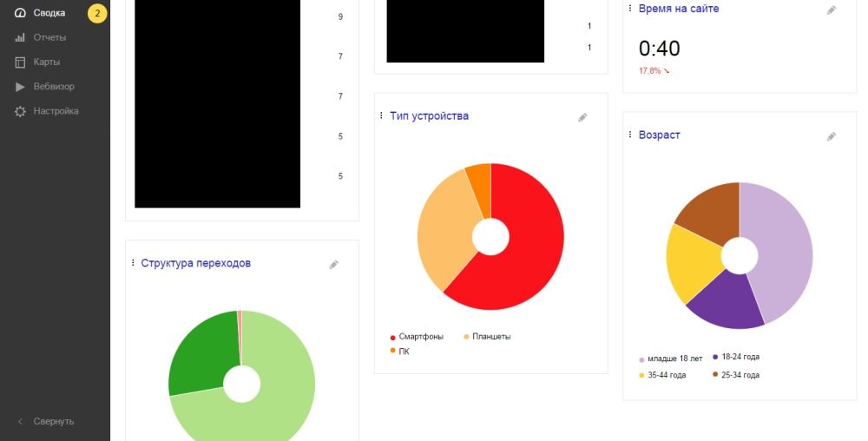Click the Вебвизор play icon
Viewport: 868px width, 441px height.
tap(20, 86)
